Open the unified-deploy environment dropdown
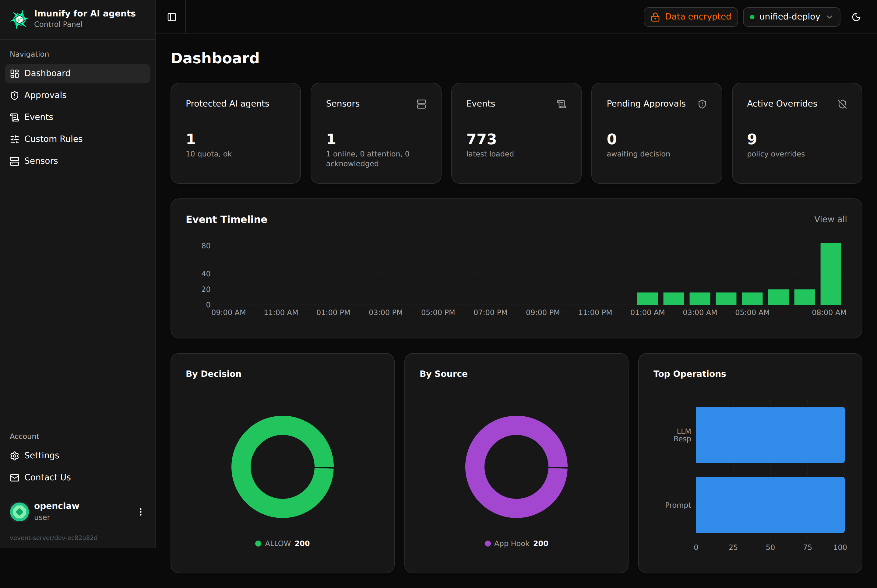The image size is (877, 588). coord(791,17)
